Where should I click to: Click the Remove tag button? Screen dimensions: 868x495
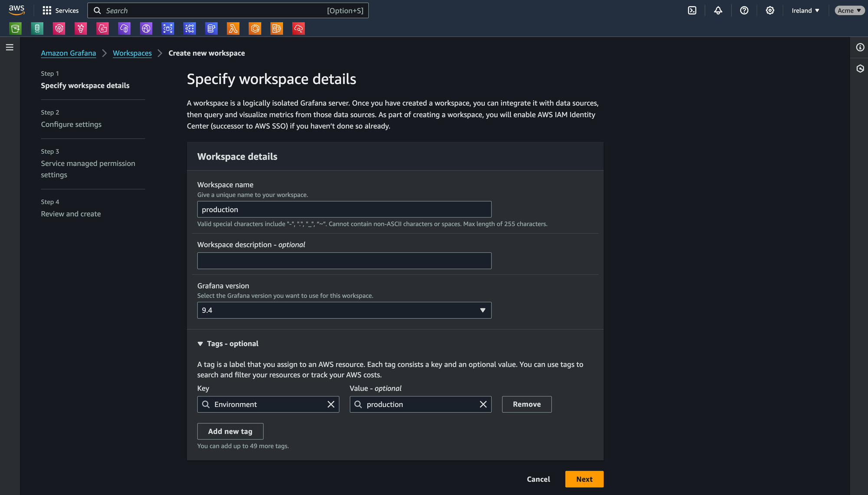click(526, 404)
